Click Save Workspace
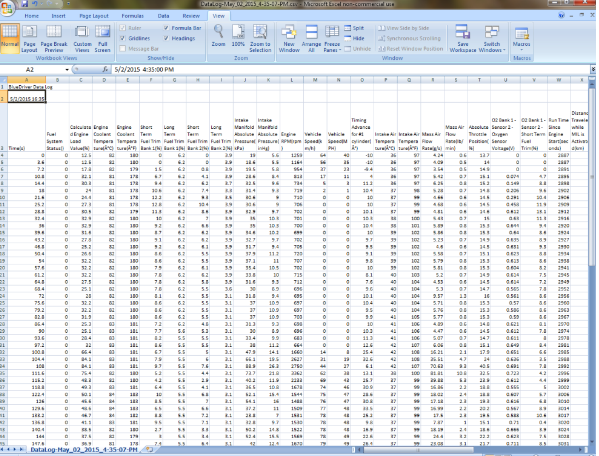 (x=463, y=38)
